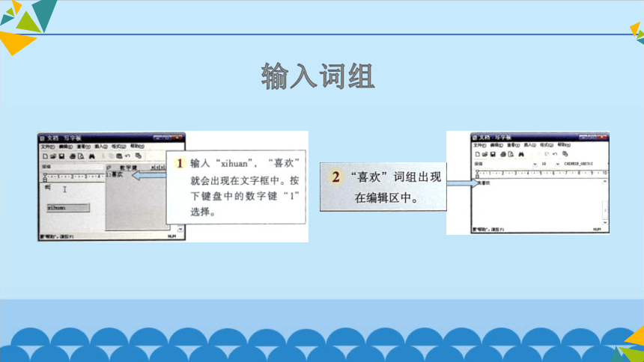Click the Save floppy icon in right WordPad window
Image resolution: width=644 pixels, height=362 pixels.
[x=493, y=154]
